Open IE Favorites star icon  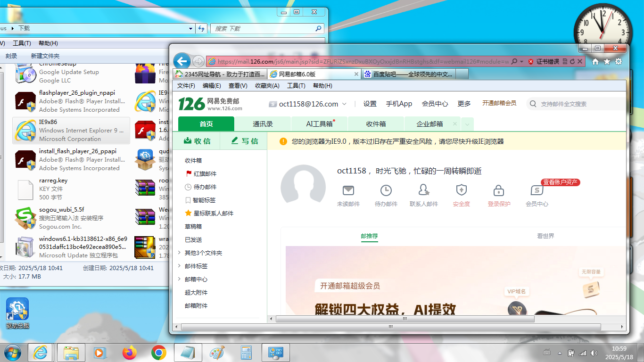coord(607,61)
